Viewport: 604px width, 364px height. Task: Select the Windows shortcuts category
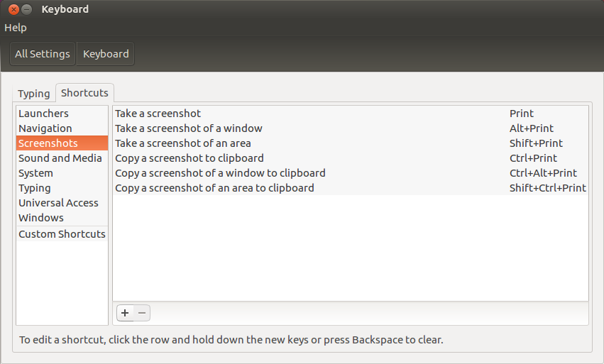click(41, 218)
